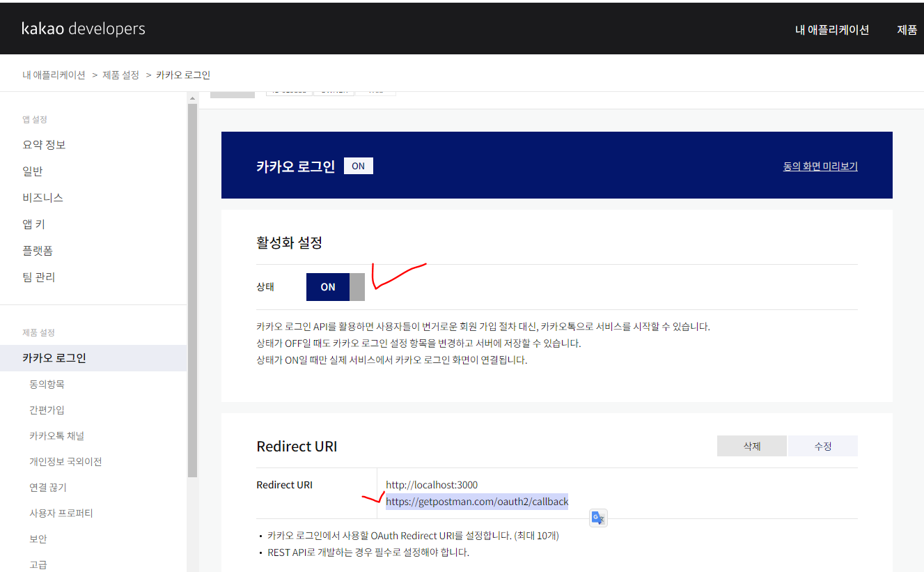Image resolution: width=924 pixels, height=572 pixels.
Task: Click the http://localhost:3000 redirect URI
Action: [x=432, y=485]
